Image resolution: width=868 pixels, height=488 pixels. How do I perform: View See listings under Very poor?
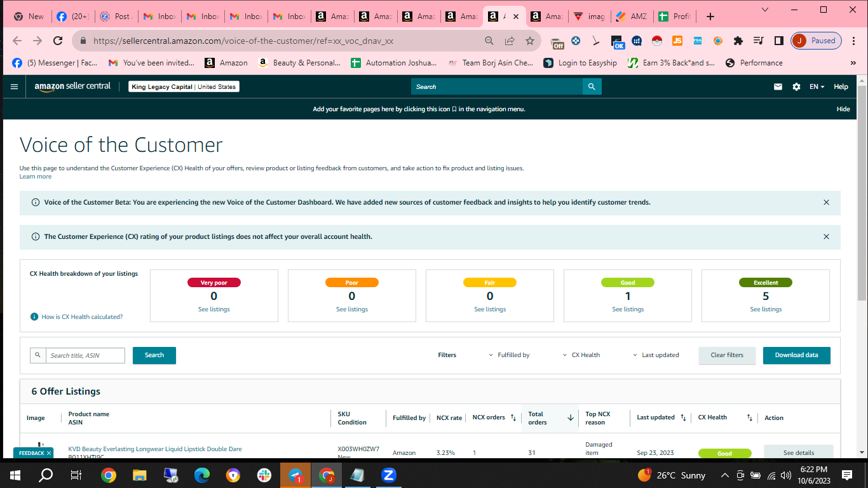pos(214,309)
